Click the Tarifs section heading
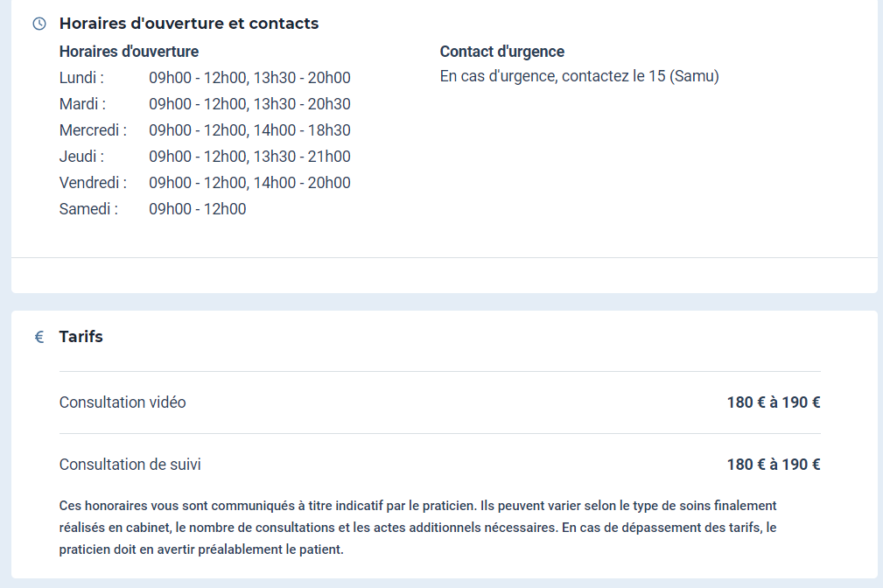 coord(81,337)
